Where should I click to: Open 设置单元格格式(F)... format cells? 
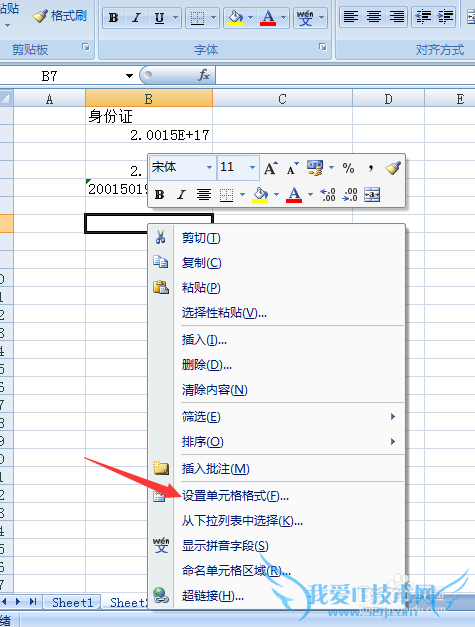[277, 496]
